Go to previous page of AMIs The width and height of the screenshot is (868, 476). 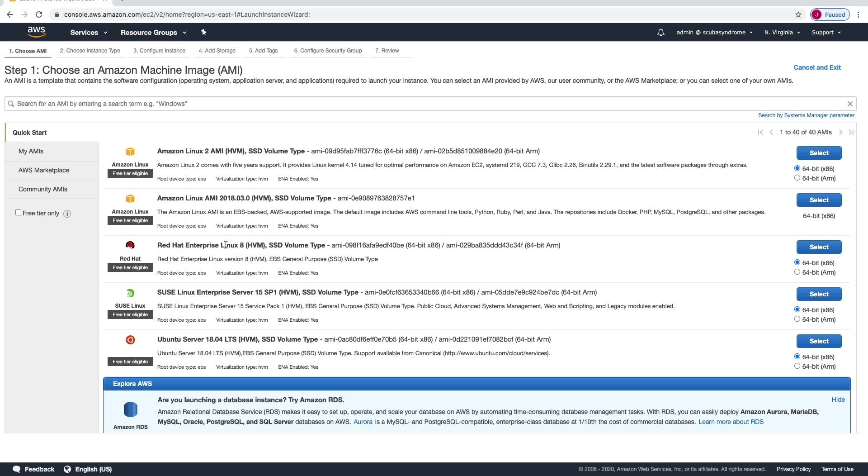pyautogui.click(x=771, y=132)
